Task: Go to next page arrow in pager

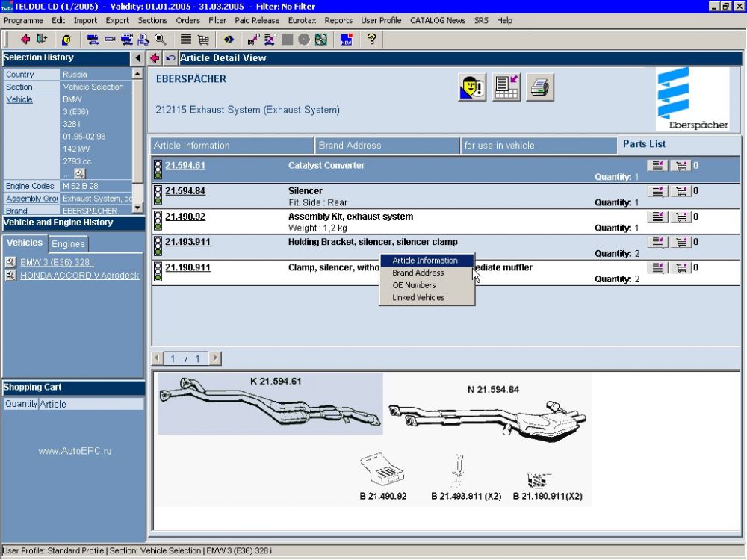Action: pos(215,358)
